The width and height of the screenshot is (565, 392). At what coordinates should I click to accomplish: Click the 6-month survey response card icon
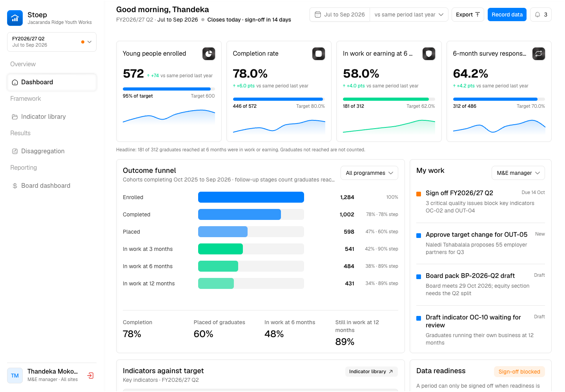(539, 54)
